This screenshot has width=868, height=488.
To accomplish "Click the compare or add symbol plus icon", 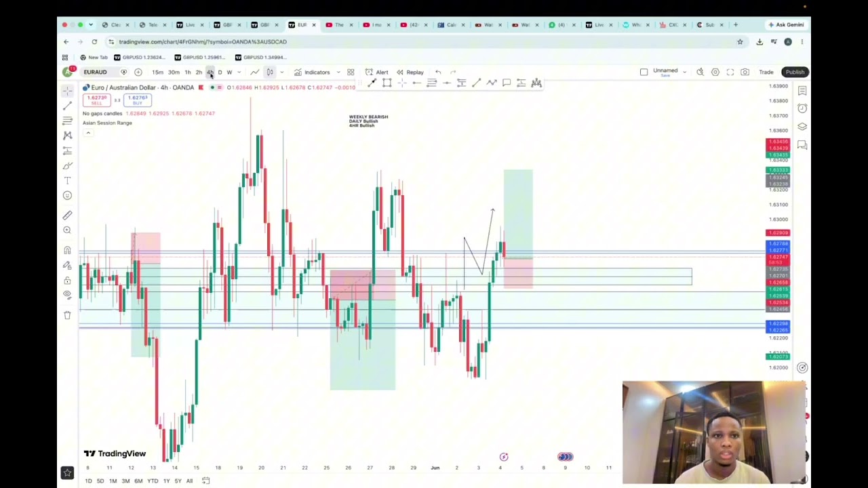I will pyautogui.click(x=138, y=72).
